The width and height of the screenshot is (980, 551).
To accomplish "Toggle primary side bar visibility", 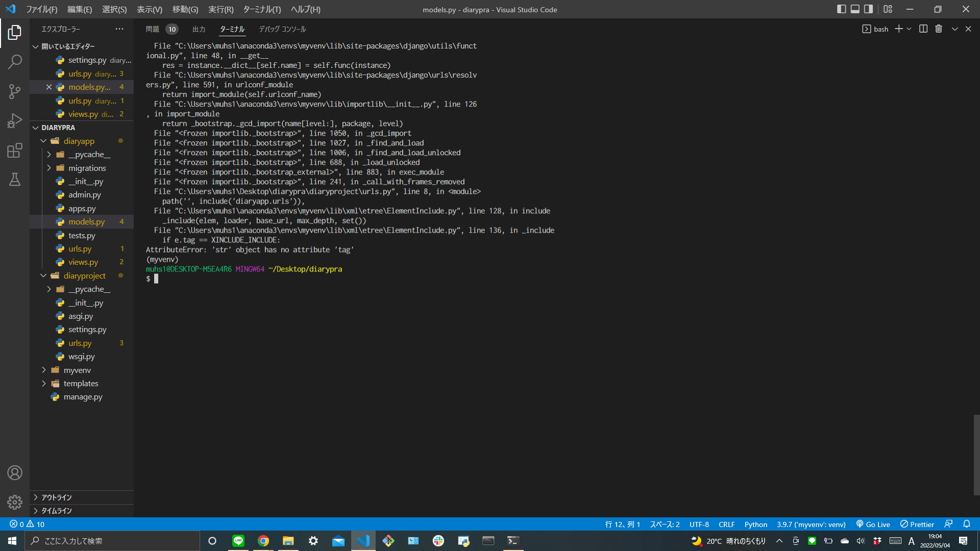I will 842,9.
